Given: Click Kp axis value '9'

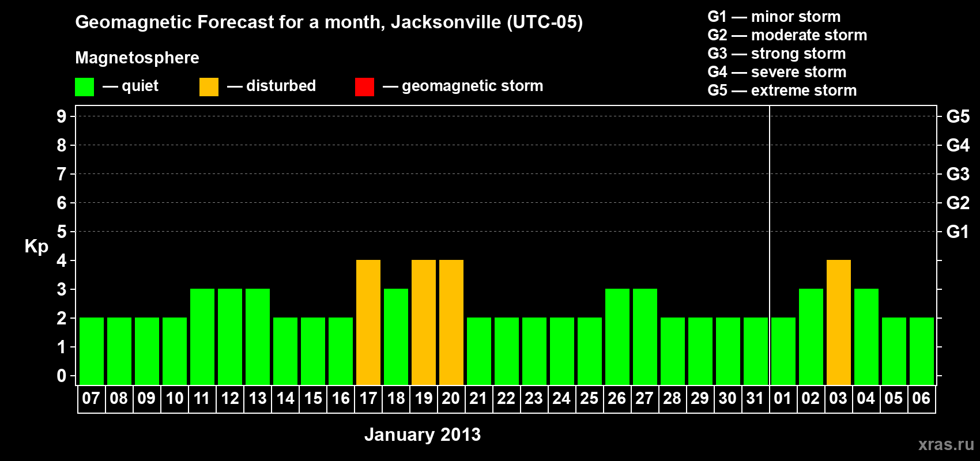Looking at the screenshot, I should [x=62, y=116].
